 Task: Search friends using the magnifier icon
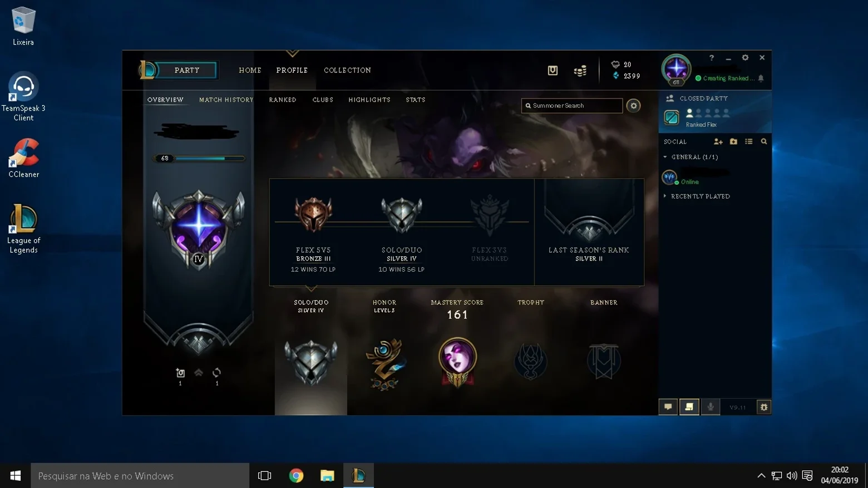coord(764,142)
